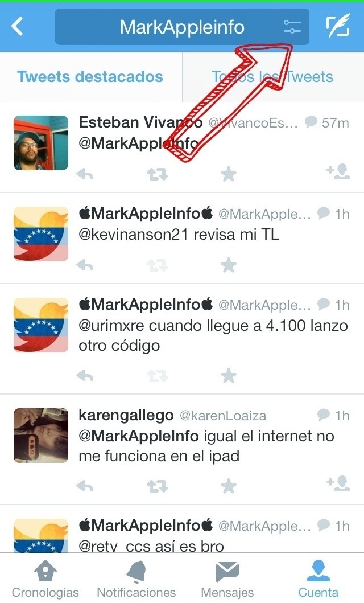364x603 pixels.
Task: Retweet karengallego's tweet
Action: tap(158, 486)
